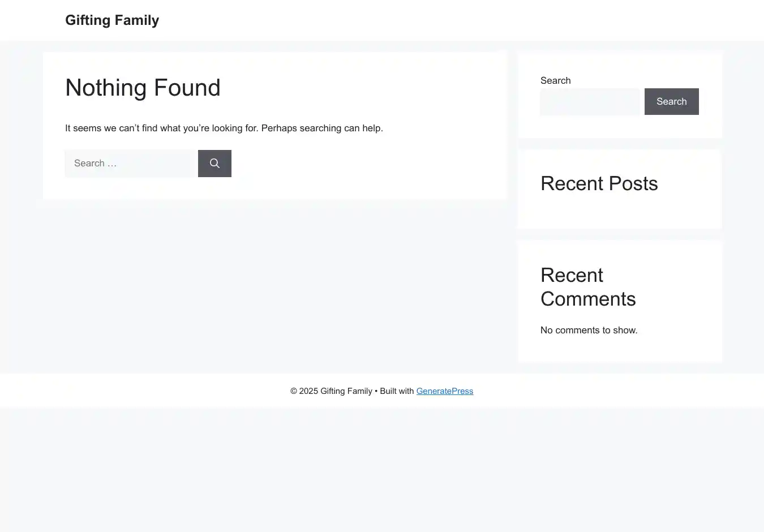Click the Nothing Found heading

[143, 88]
